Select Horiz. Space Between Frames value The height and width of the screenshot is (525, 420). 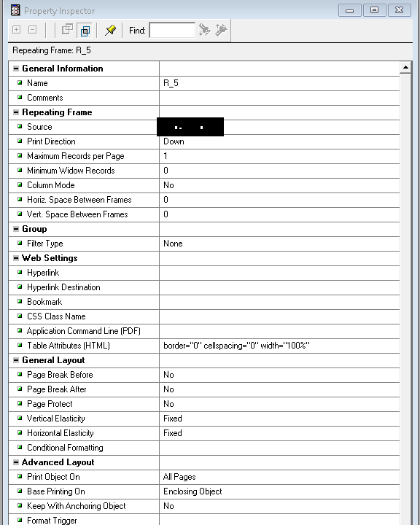click(166, 200)
